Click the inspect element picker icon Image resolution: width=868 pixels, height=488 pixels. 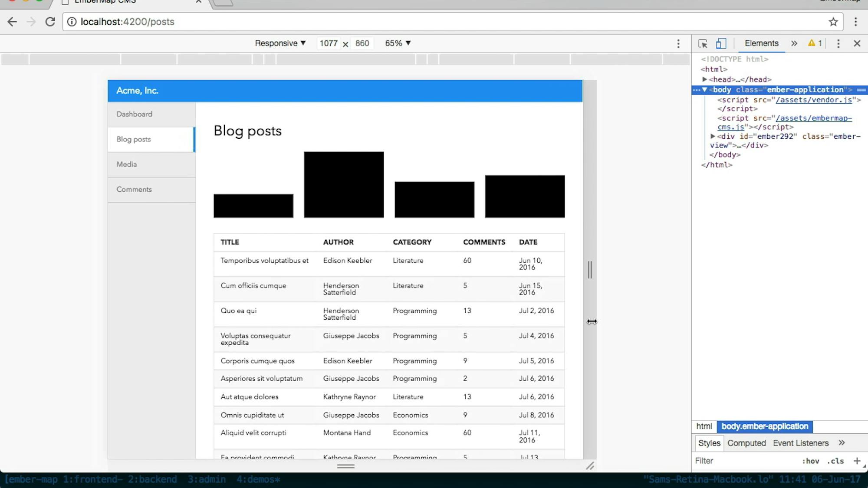tap(702, 43)
